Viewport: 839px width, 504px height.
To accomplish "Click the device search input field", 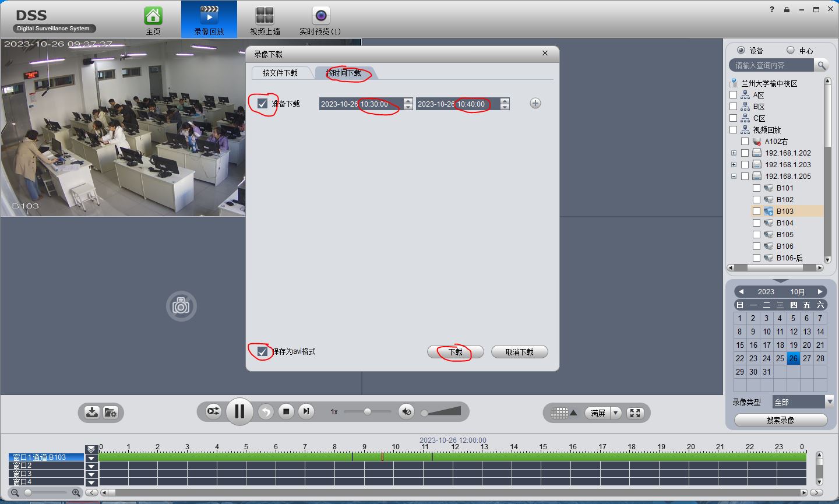I will [x=772, y=65].
